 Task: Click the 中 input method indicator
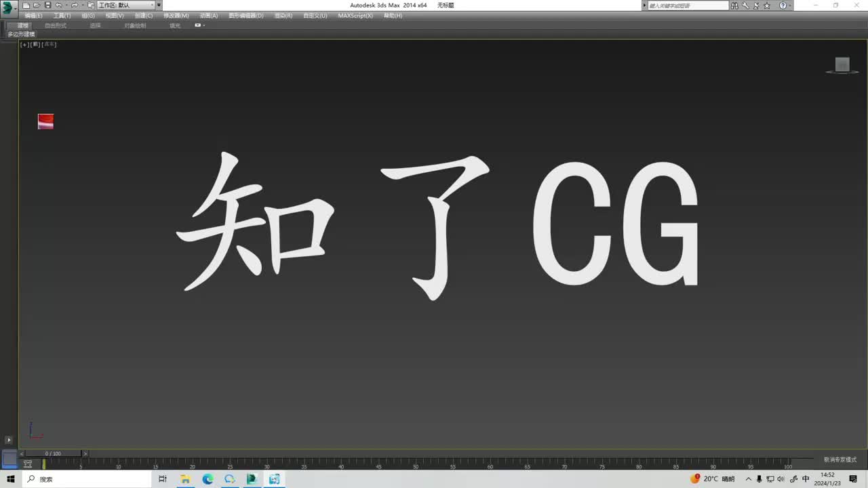806,479
